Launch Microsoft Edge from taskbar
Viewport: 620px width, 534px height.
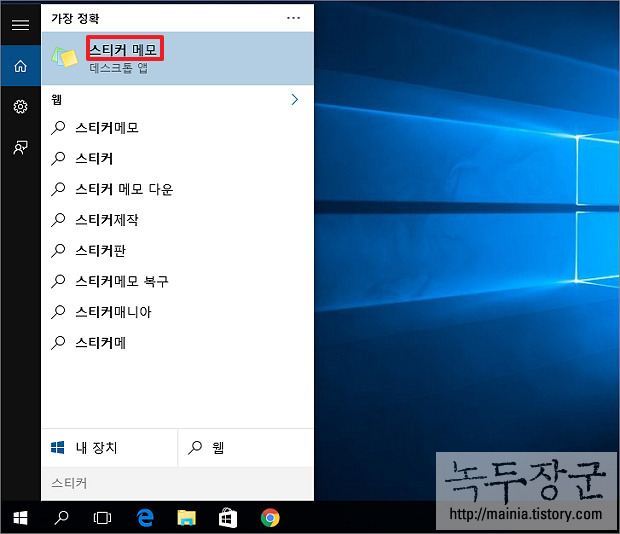[145, 517]
